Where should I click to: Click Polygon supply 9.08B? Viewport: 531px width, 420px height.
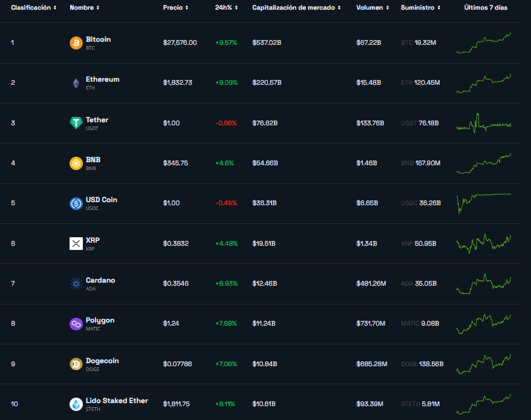point(430,323)
